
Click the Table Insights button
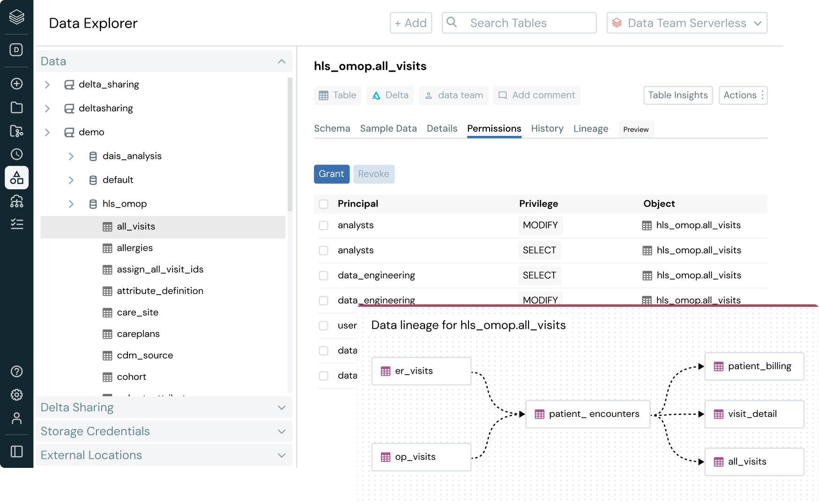[x=678, y=95]
